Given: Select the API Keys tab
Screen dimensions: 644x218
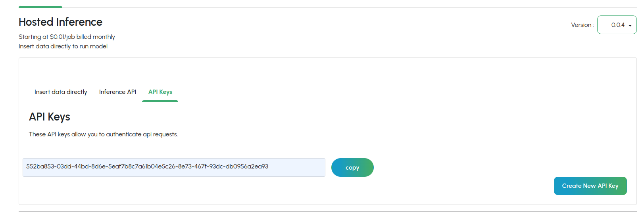Looking at the screenshot, I should (160, 92).
